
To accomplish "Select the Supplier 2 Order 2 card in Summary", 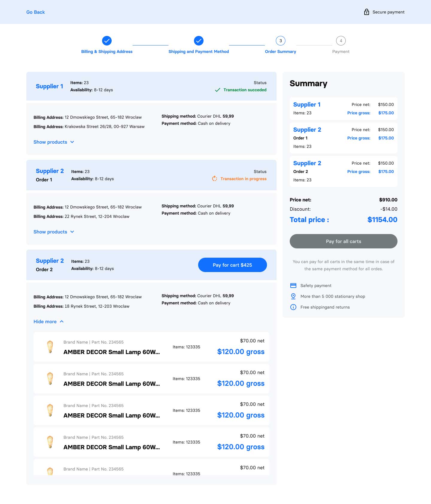I will pos(344,171).
